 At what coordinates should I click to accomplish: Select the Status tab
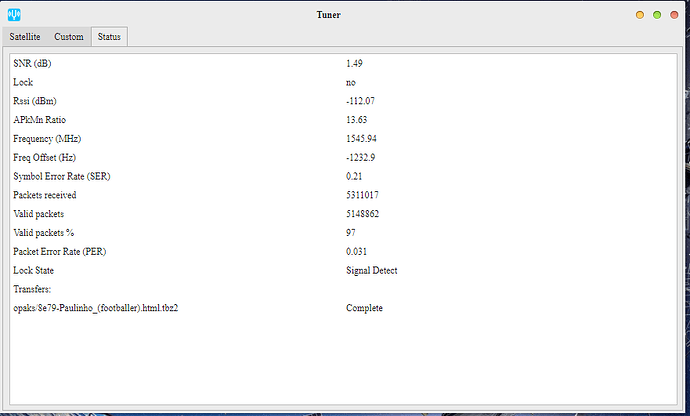pyautogui.click(x=108, y=37)
